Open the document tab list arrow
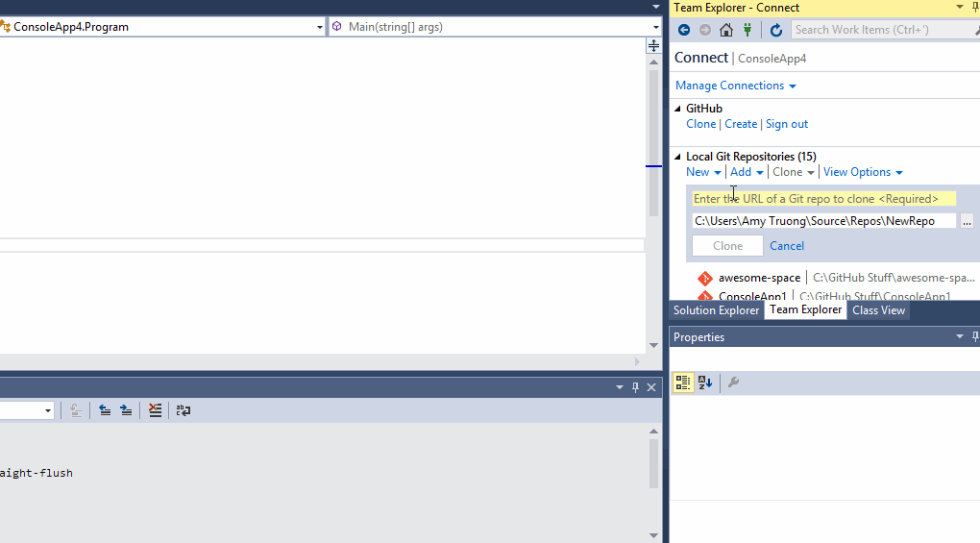980x543 pixels. [x=655, y=7]
